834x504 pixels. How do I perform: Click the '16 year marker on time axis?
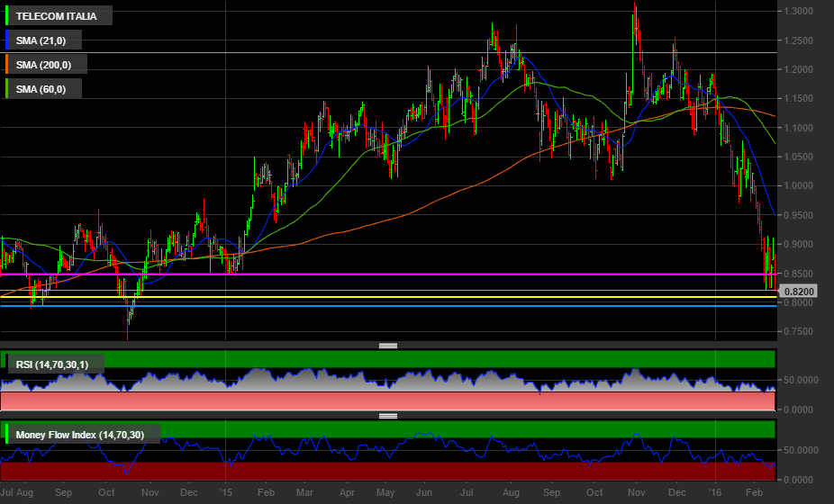click(715, 492)
